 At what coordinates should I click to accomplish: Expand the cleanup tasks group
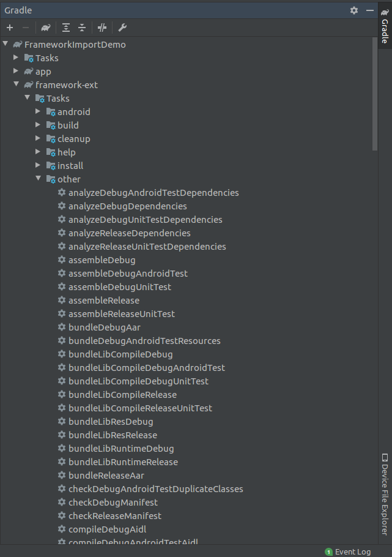coord(38,138)
